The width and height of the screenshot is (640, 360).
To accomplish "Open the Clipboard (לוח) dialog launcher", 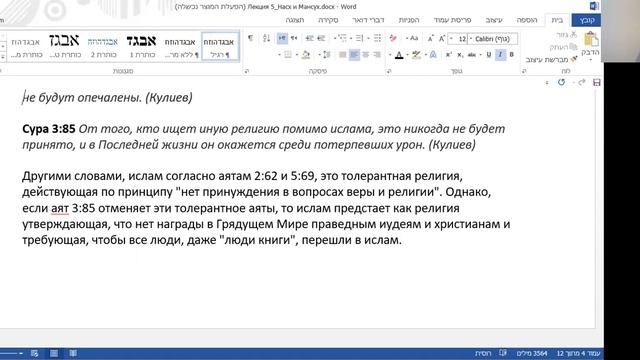I will pos(524,71).
